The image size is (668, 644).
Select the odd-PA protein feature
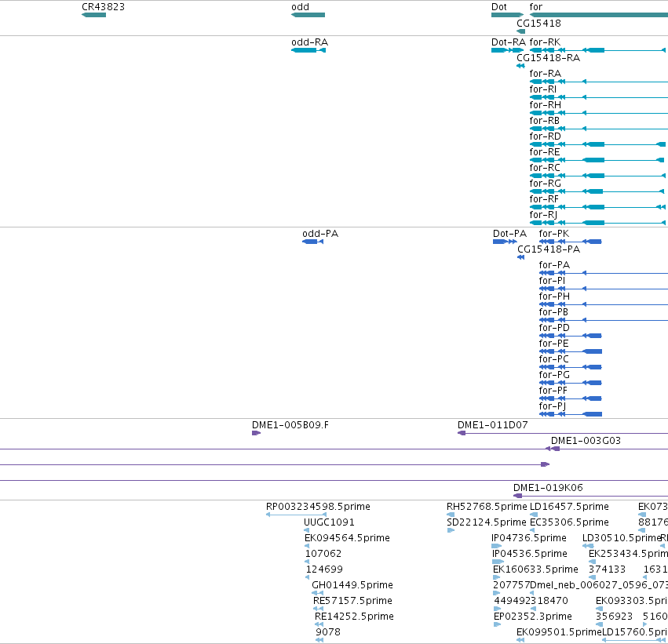(312, 242)
